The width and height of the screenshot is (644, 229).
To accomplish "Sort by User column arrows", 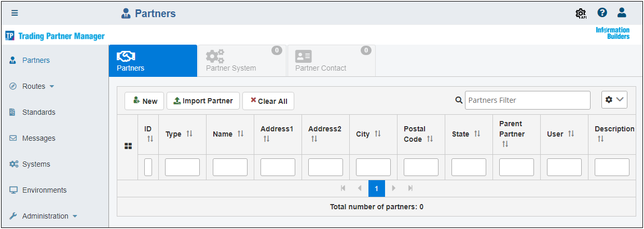I will (x=571, y=134).
